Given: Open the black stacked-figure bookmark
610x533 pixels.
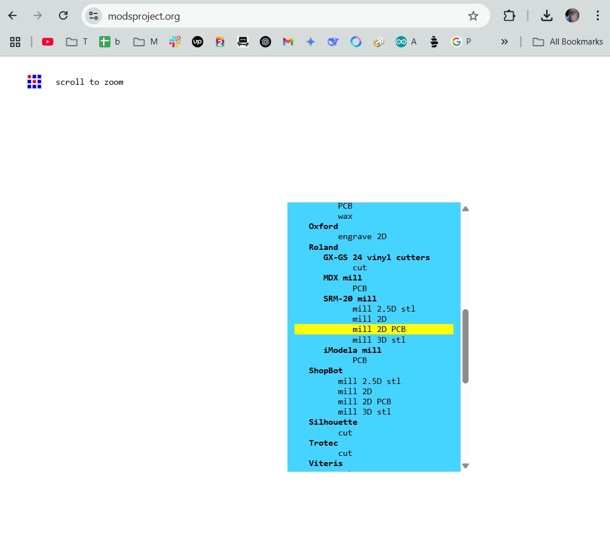Looking at the screenshot, I should click(434, 42).
